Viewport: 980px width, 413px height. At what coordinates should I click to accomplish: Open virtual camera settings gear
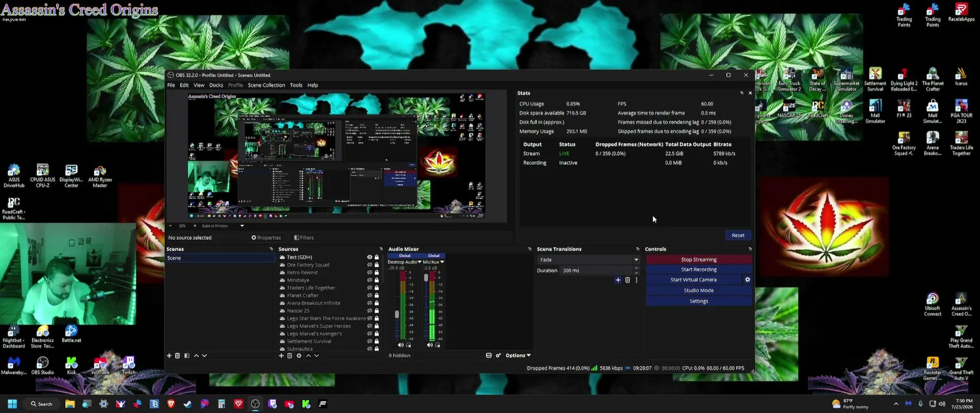[x=747, y=280]
